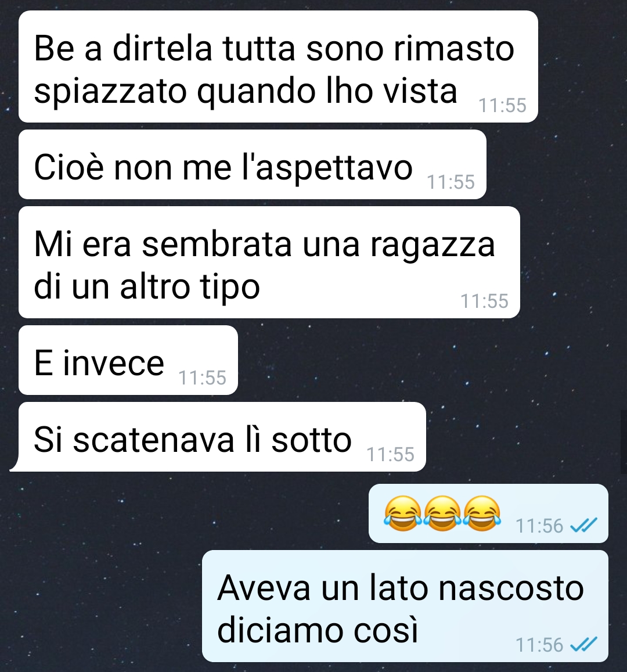
Task: Tap the word 'spiazzato' in the first message
Action: click(x=110, y=92)
